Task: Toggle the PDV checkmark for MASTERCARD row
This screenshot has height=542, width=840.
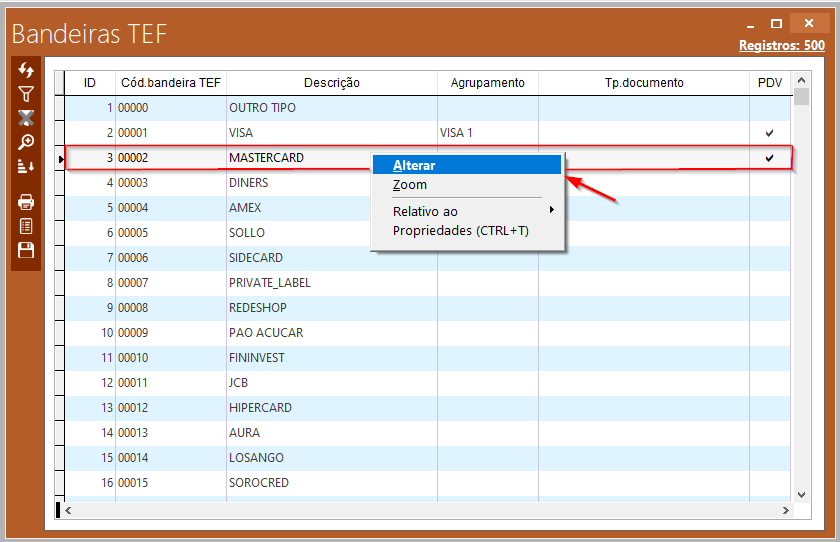Action: [769, 158]
